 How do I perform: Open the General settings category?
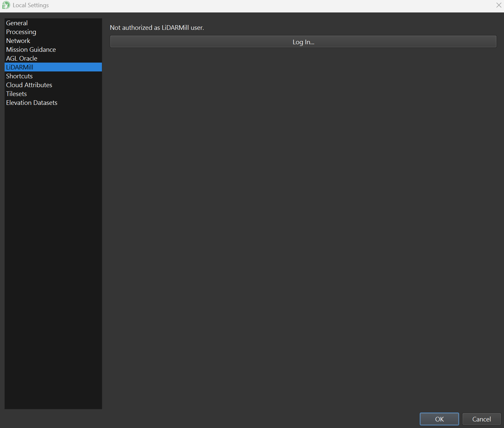point(17,23)
